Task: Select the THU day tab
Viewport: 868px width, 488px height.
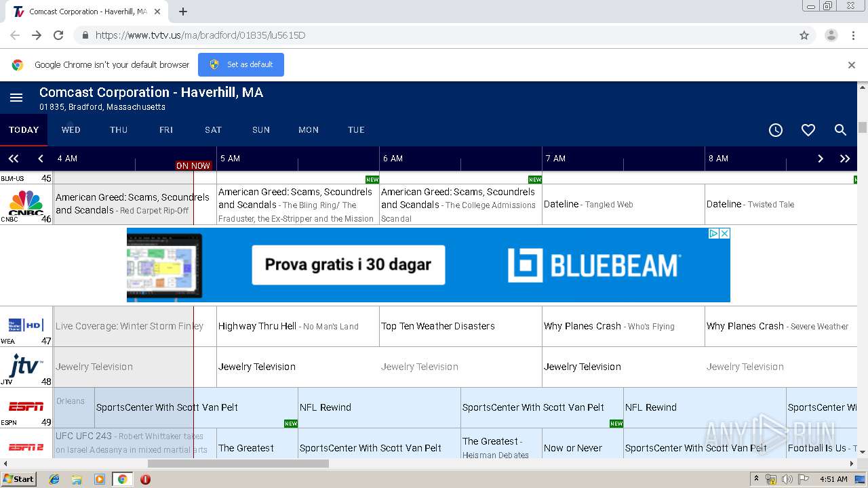Action: (x=119, y=130)
